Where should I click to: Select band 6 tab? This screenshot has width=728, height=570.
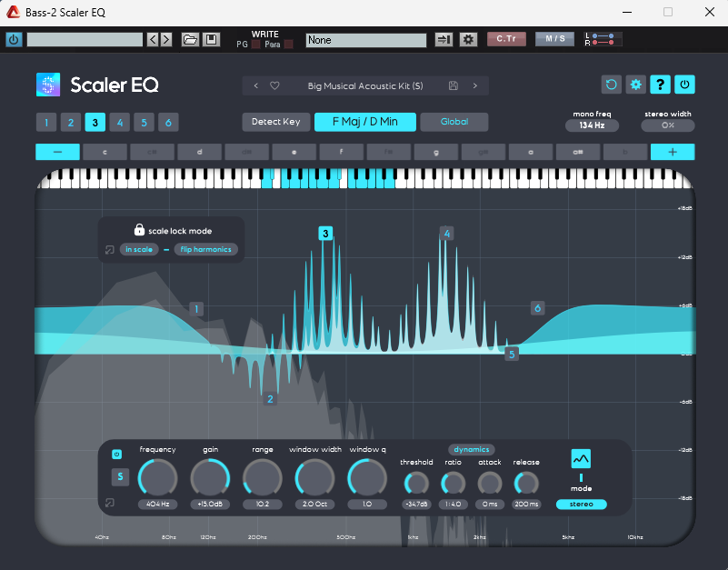click(168, 123)
